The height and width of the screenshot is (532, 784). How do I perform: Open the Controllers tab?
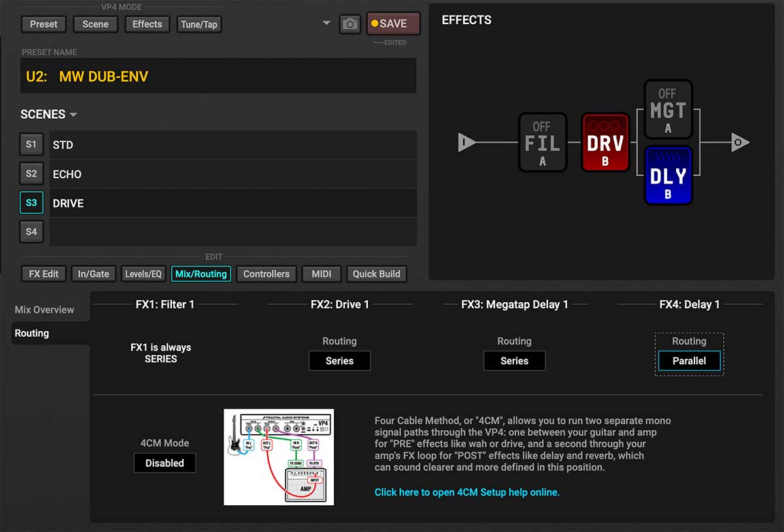[x=267, y=274]
